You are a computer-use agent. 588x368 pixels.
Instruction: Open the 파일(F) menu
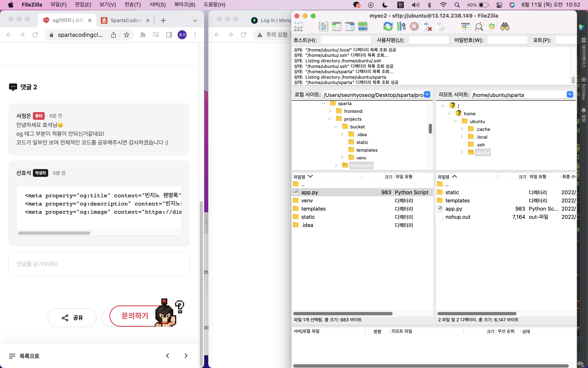click(x=58, y=5)
